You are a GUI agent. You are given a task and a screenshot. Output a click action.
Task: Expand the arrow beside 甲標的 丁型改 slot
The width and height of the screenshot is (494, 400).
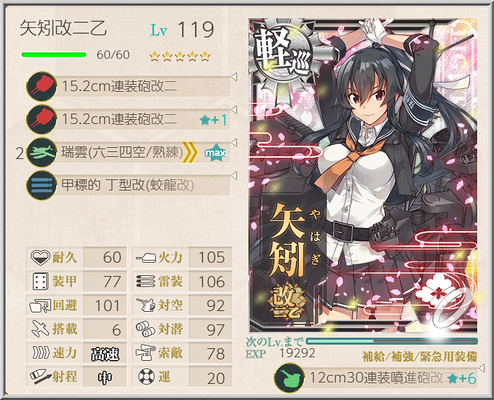coord(234,175)
